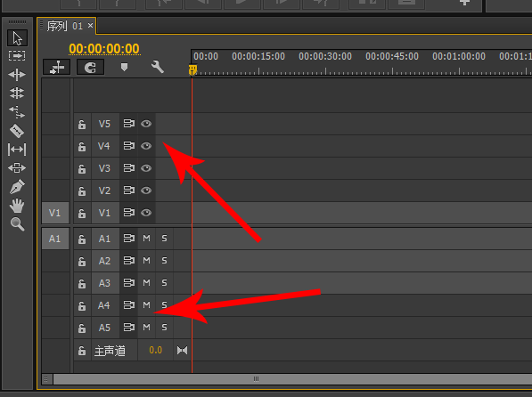Toggle lock on track V4
Image resolution: width=532 pixels, height=397 pixels.
[82, 146]
